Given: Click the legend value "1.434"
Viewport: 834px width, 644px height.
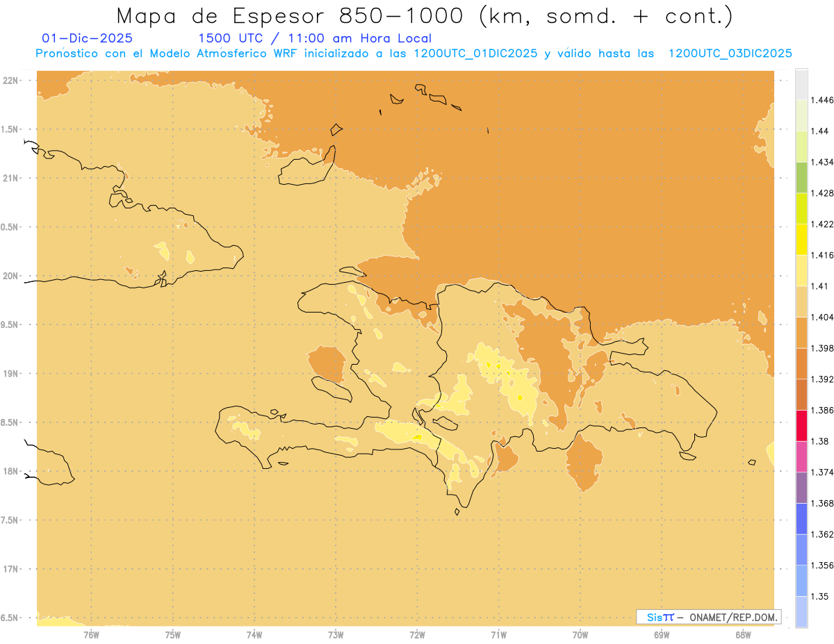Looking at the screenshot, I should coord(822,162).
